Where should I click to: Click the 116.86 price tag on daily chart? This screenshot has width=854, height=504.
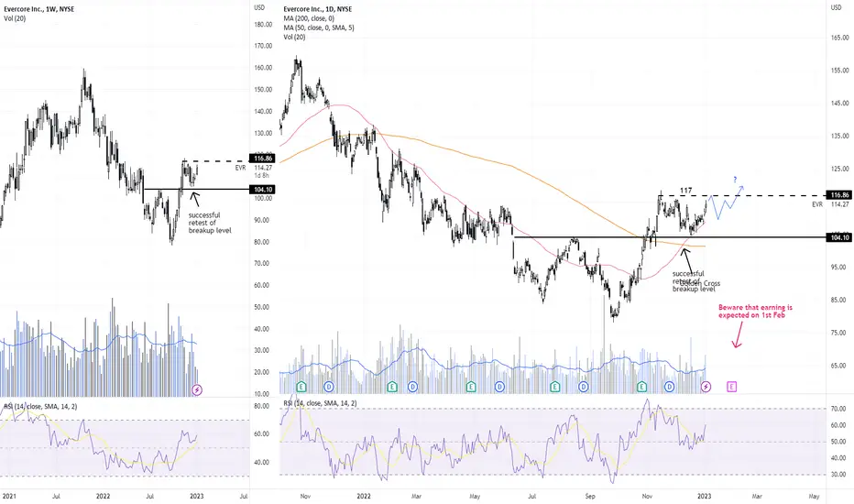[x=838, y=194]
